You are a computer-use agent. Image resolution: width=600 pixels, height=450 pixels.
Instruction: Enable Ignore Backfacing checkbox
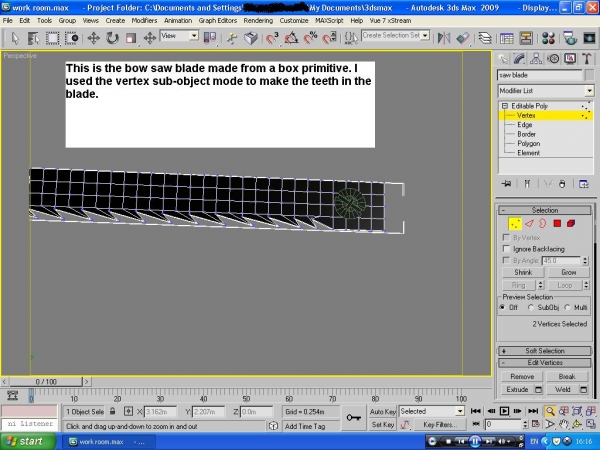point(506,249)
